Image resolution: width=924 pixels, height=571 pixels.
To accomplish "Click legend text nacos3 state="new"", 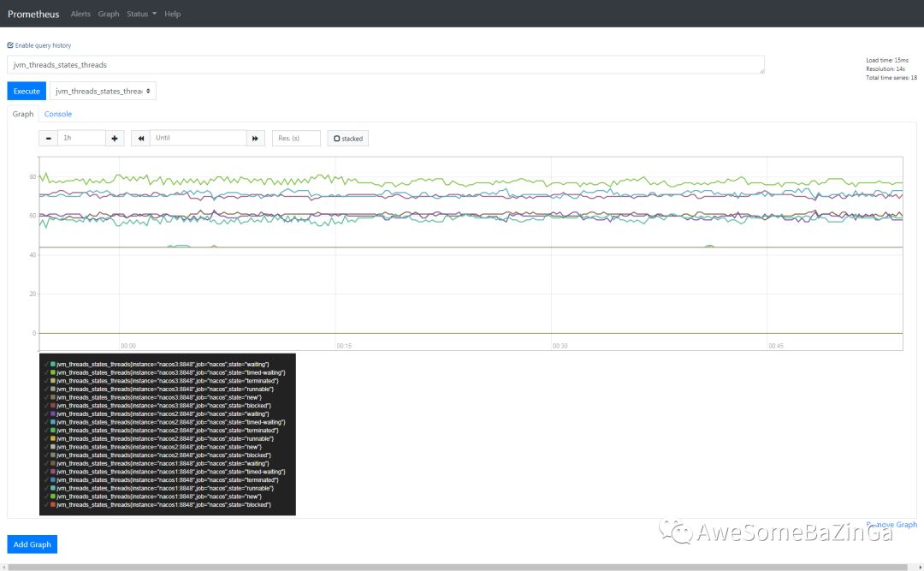I will (159, 397).
